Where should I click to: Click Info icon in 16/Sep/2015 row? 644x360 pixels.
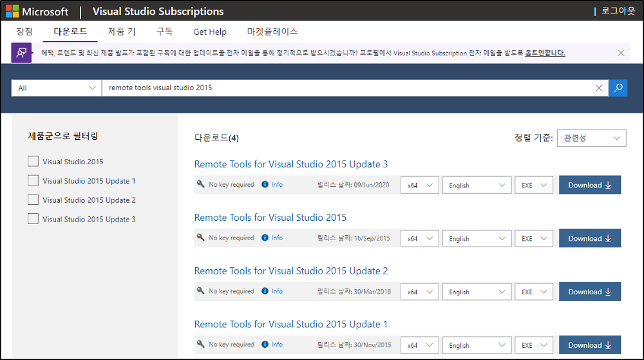pyautogui.click(x=265, y=238)
